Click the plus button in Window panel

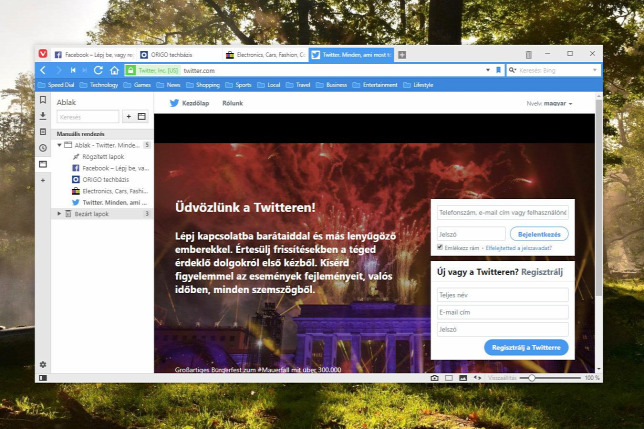tap(129, 117)
